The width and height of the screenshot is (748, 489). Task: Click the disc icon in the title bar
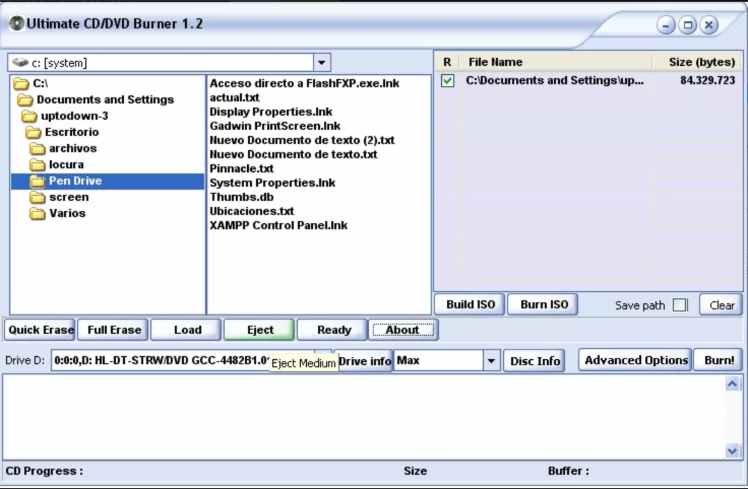16,23
